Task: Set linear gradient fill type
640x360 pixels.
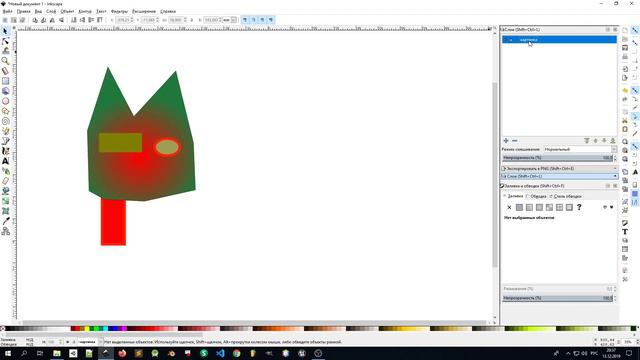Action: point(529,207)
